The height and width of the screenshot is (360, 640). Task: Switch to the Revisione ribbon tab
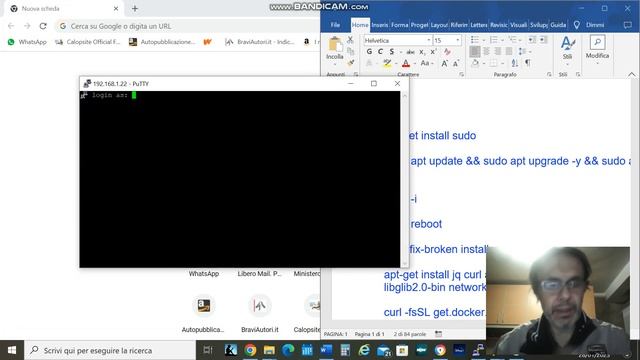pos(499,25)
